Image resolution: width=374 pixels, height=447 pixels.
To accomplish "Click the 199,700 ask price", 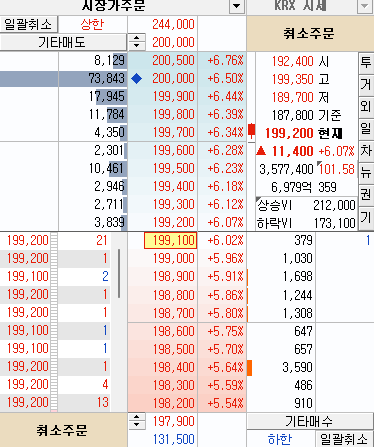I will tap(173, 132).
